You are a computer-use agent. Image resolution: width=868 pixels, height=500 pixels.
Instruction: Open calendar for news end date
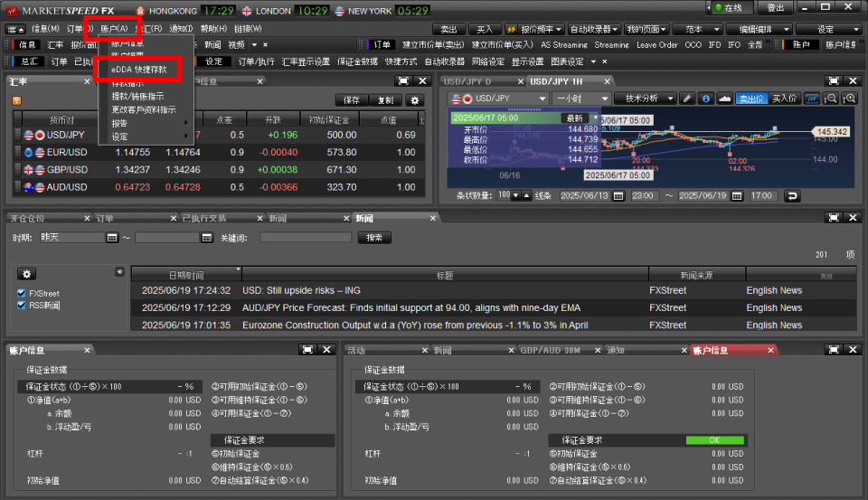click(206, 238)
